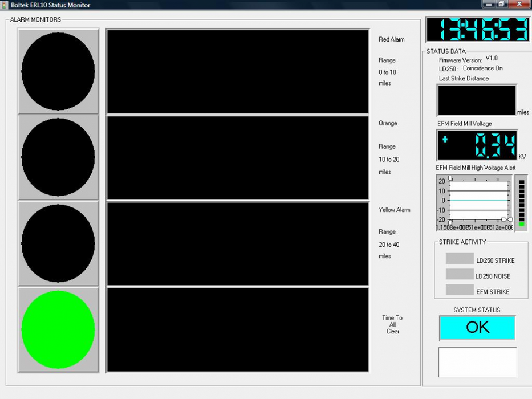The height and width of the screenshot is (399, 532).
Task: Click the Orange alarm message panel
Action: point(238,157)
